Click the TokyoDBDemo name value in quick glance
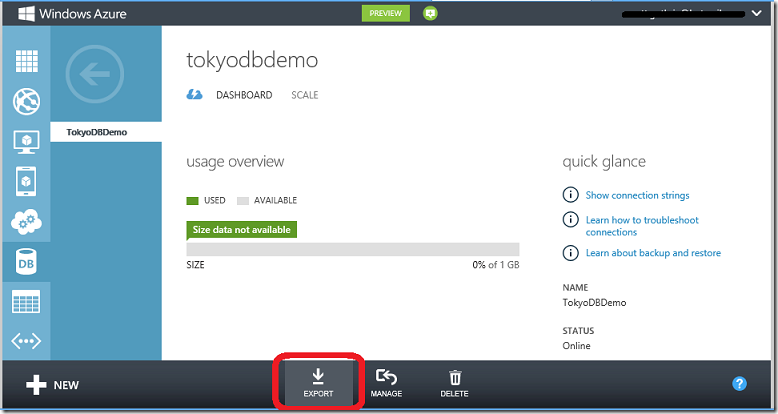This screenshot has width=778, height=414. pos(594,302)
